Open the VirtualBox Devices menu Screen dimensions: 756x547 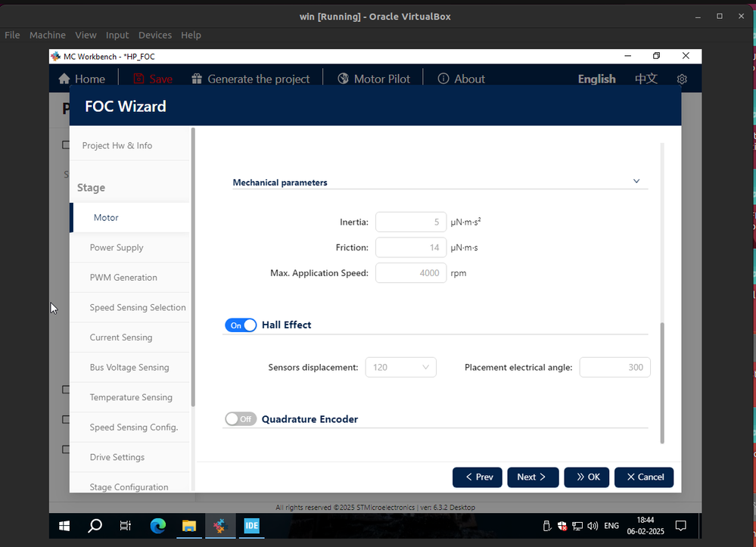(x=155, y=36)
